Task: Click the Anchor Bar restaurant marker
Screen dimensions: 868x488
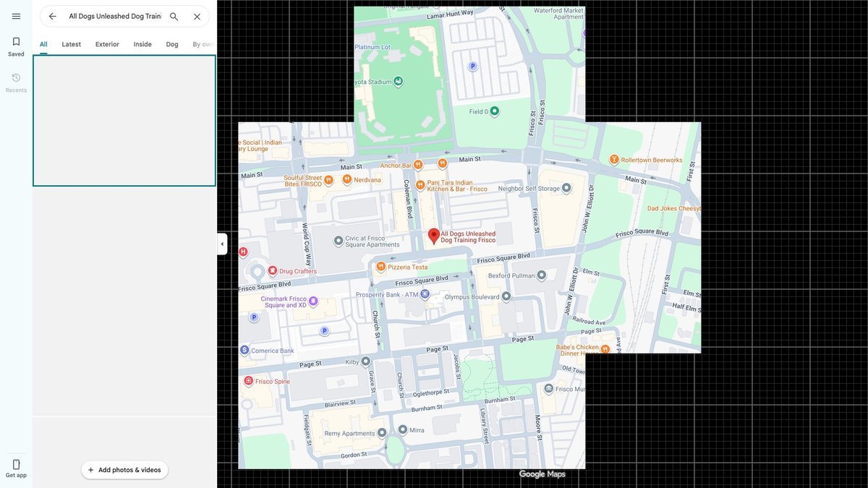Action: point(417,165)
